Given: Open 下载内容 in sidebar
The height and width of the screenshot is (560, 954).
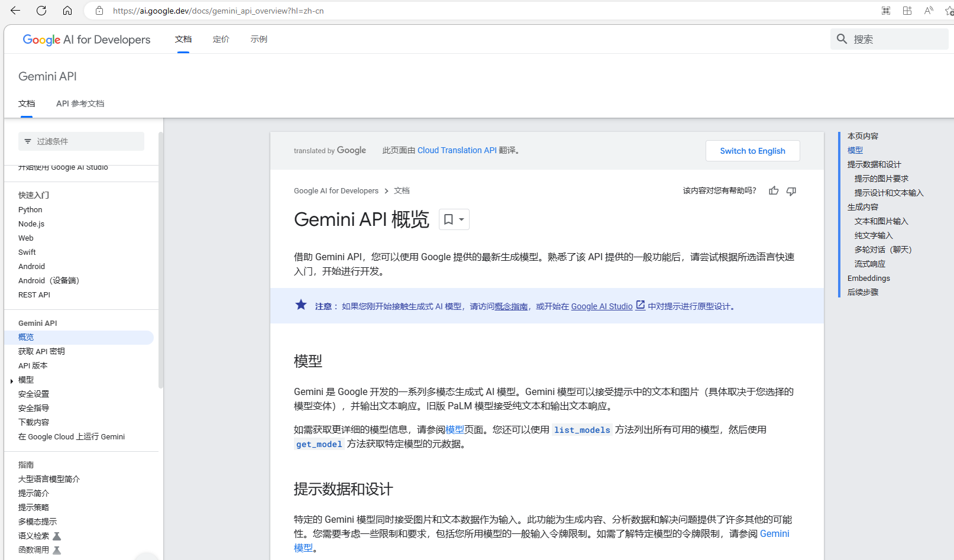Looking at the screenshot, I should 34,422.
